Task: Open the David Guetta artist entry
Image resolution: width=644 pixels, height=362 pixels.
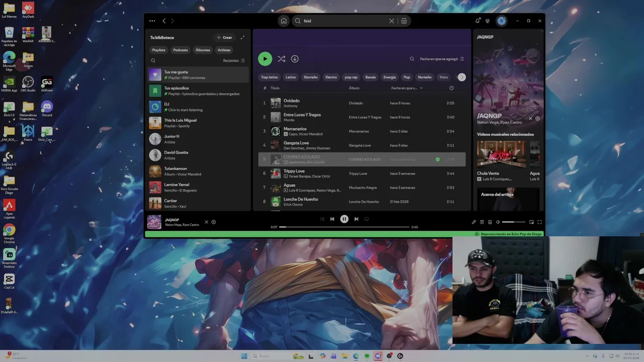Action: point(198,155)
